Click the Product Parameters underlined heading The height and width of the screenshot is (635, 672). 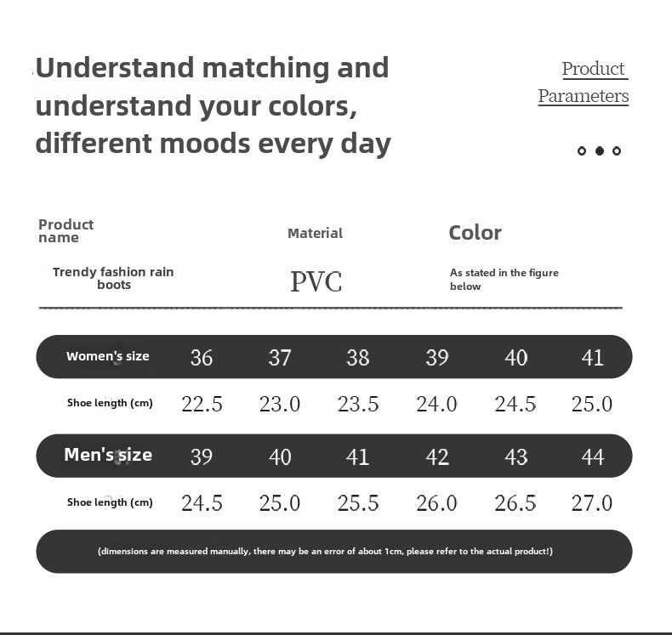click(x=584, y=82)
